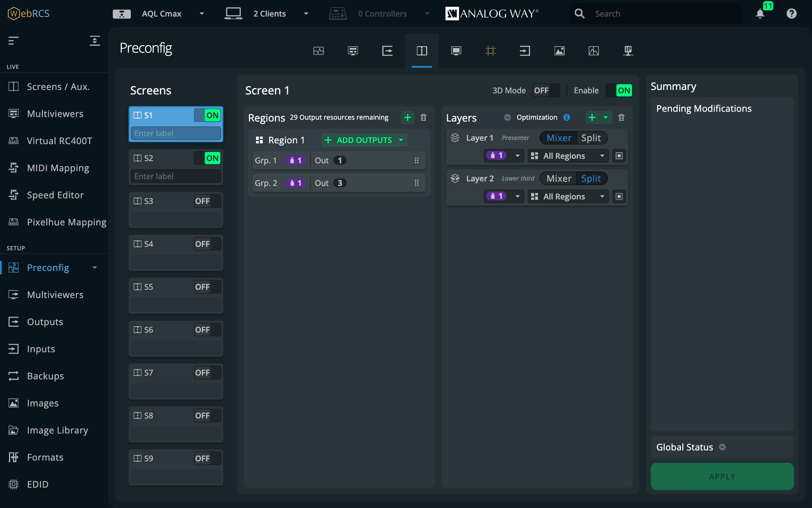Delete layers using the Layers trash icon
Image resolution: width=812 pixels, height=508 pixels.
coord(621,117)
